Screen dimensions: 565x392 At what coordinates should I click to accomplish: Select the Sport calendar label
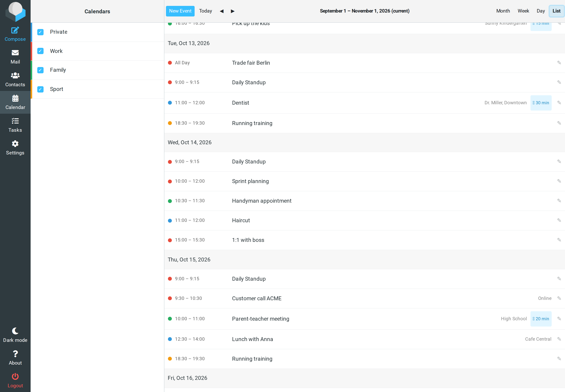click(x=56, y=89)
